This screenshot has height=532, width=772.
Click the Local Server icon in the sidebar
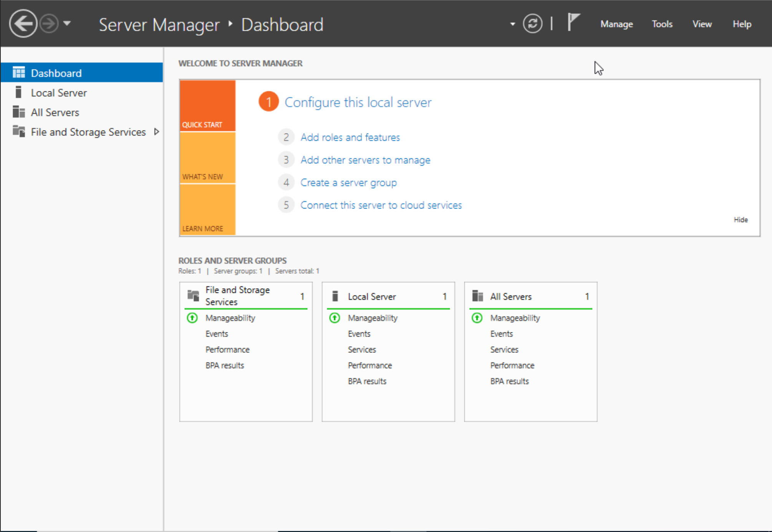pos(18,92)
